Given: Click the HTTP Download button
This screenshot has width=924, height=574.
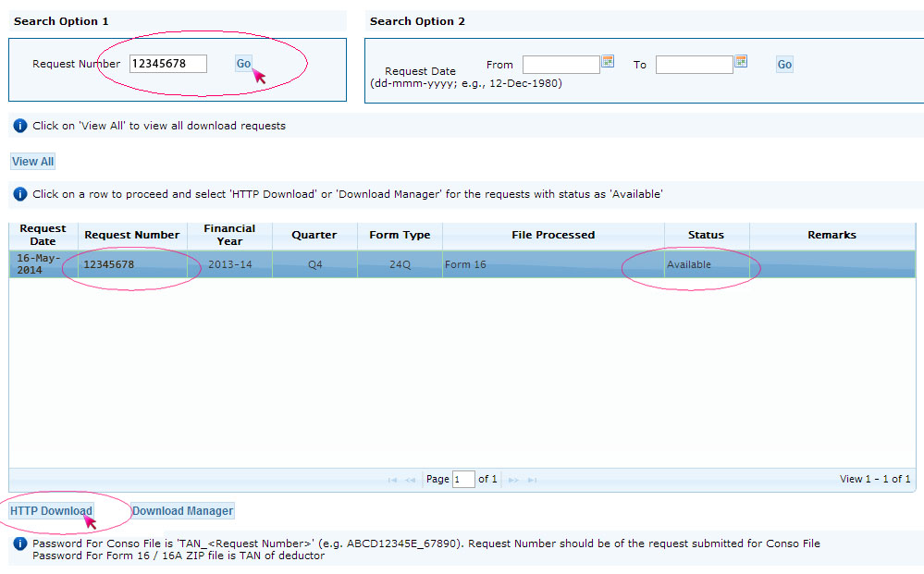Looking at the screenshot, I should (x=51, y=511).
